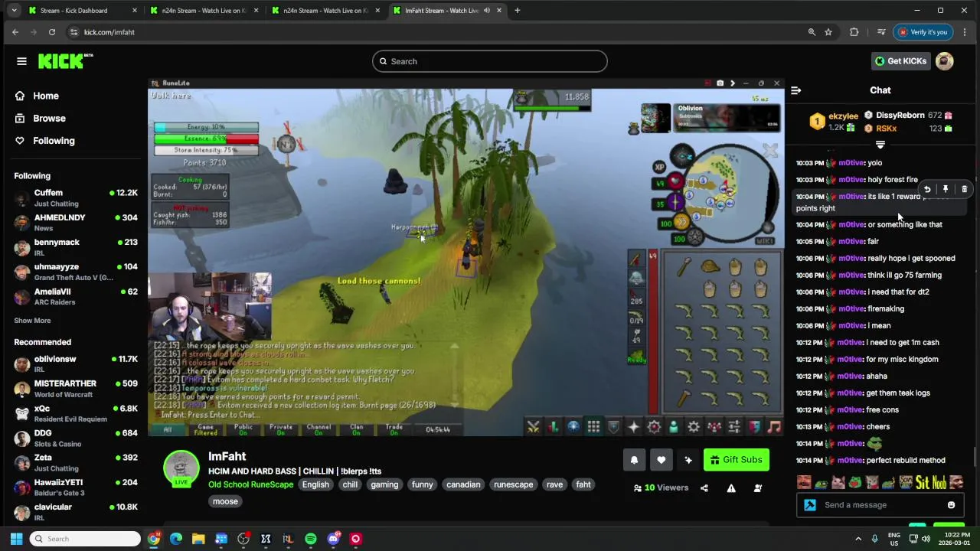
Task: Open the RuneScape inventory grid tab
Action: 593,427
